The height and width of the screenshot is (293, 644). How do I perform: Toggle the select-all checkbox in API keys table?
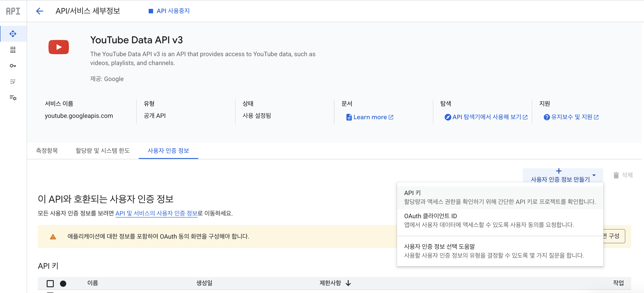pyautogui.click(x=50, y=283)
